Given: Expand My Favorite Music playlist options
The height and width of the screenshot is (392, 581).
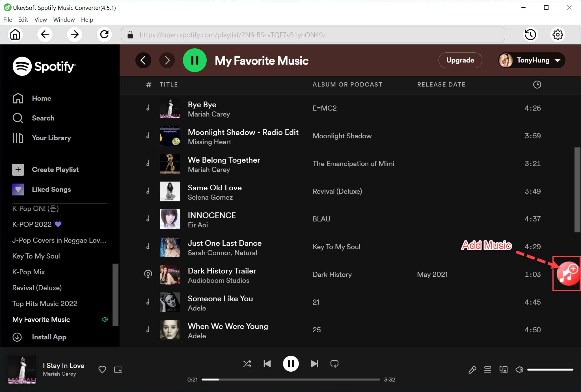Looking at the screenshot, I should (x=41, y=319).
